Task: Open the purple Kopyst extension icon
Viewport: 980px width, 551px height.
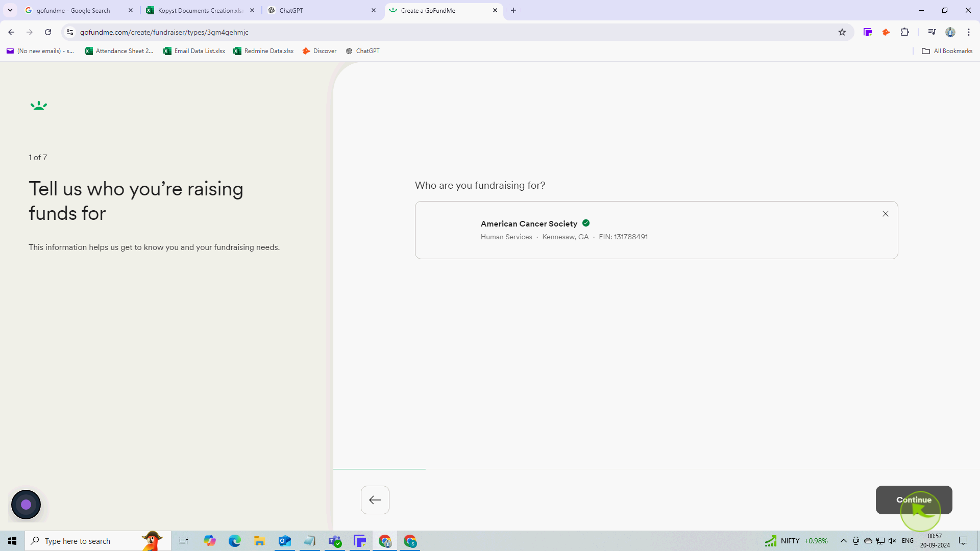Action: 868,32
